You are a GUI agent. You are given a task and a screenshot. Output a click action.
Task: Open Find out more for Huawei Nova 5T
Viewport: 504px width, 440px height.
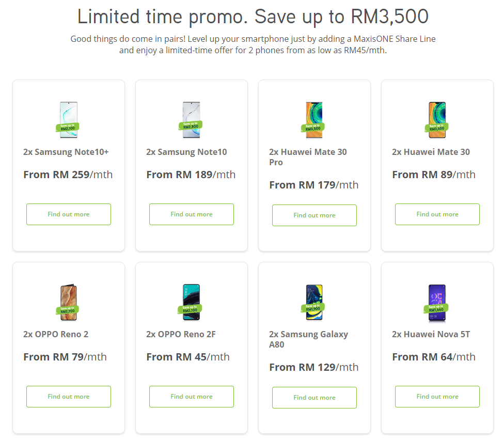tap(437, 397)
